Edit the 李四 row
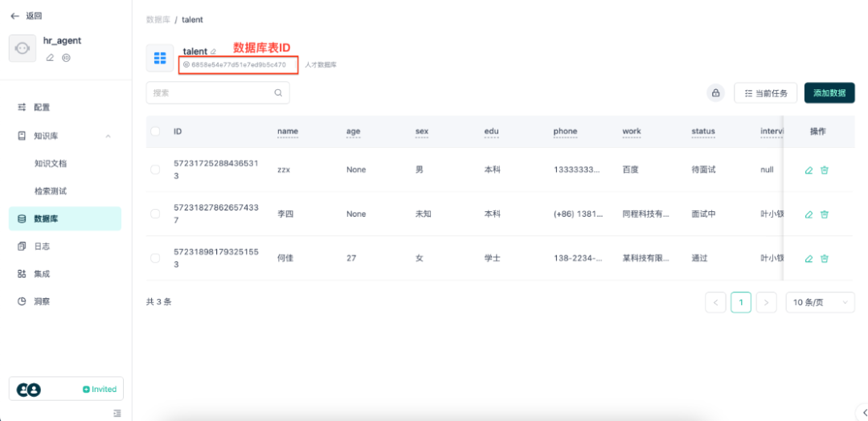868x421 pixels. (809, 214)
